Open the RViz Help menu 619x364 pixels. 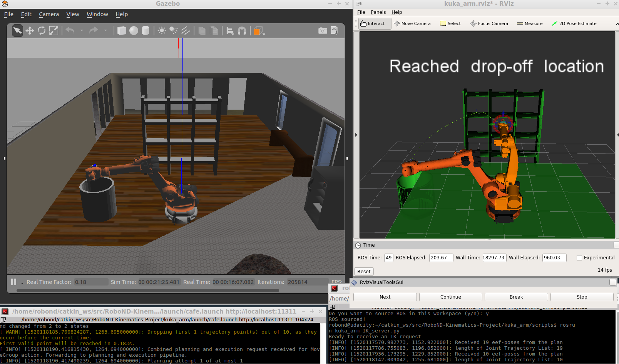coord(396,12)
